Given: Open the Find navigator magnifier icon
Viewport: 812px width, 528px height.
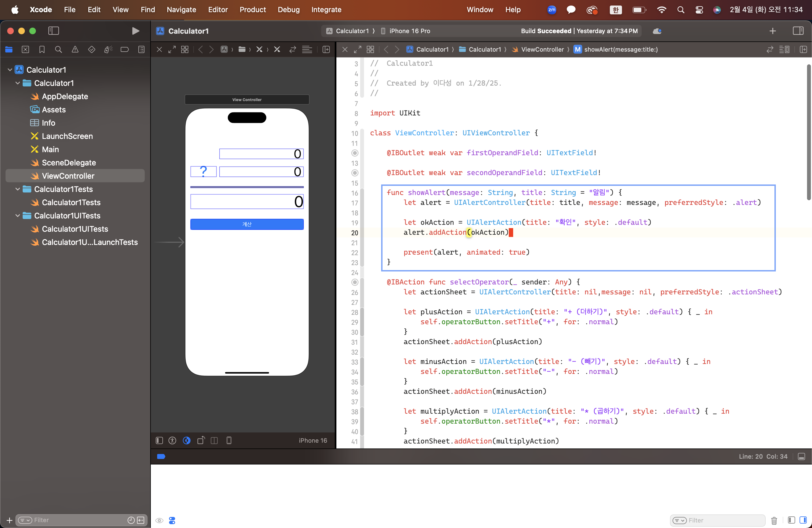Looking at the screenshot, I should coord(58,49).
